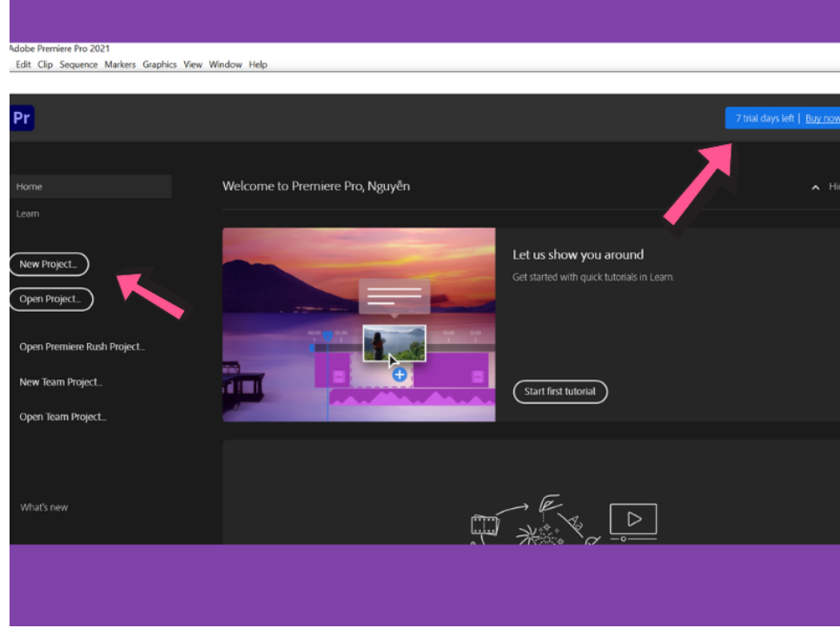Open the Markers menu
The height and width of the screenshot is (628, 840).
[x=120, y=64]
